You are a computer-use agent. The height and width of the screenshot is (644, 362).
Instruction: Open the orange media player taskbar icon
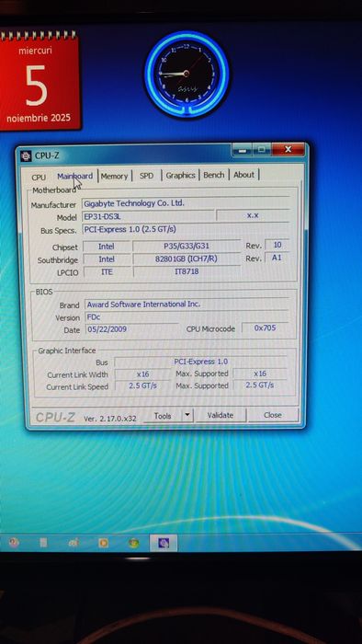[104, 543]
